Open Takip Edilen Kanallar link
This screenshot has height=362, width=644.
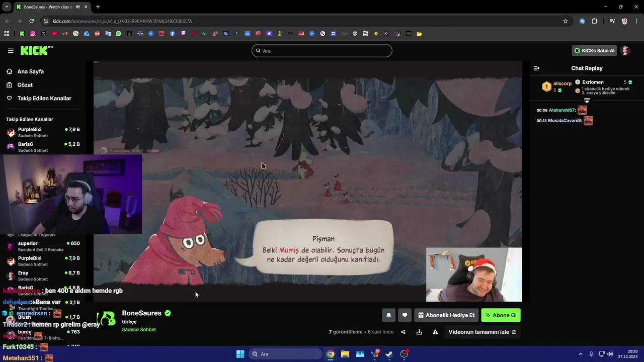(44, 99)
